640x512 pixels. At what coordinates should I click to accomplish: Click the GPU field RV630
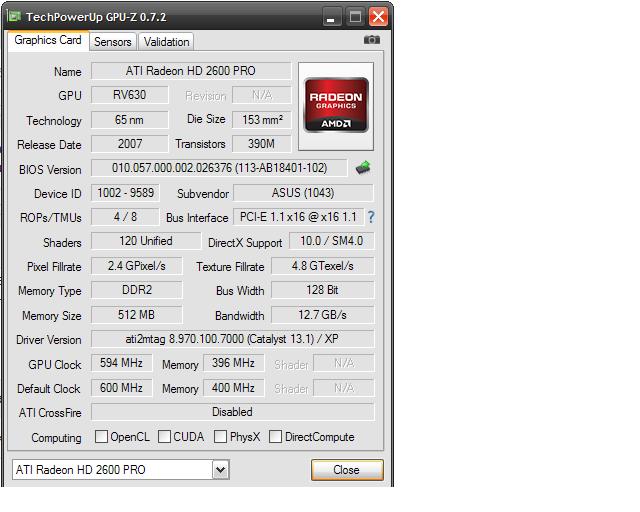[x=130, y=95]
